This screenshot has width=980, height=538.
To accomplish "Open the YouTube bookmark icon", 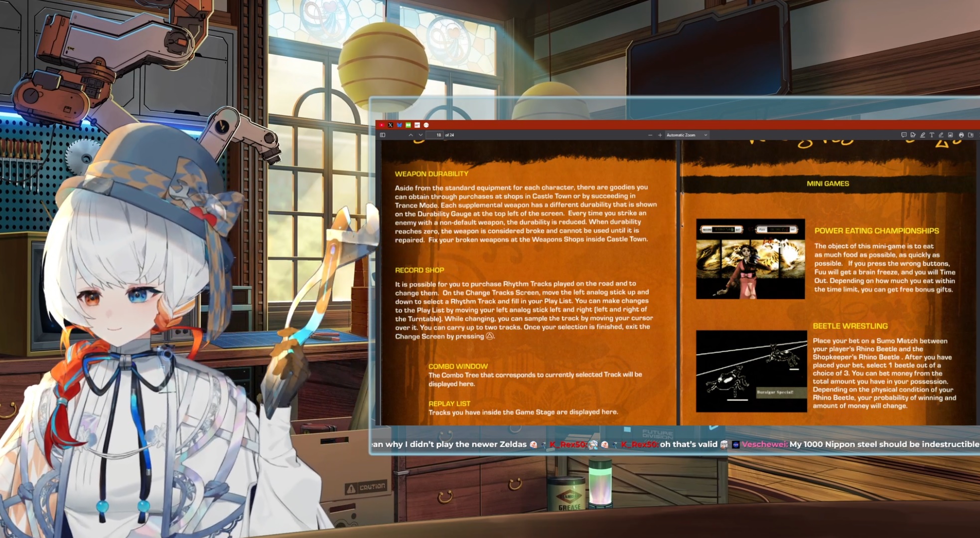I will 382,125.
